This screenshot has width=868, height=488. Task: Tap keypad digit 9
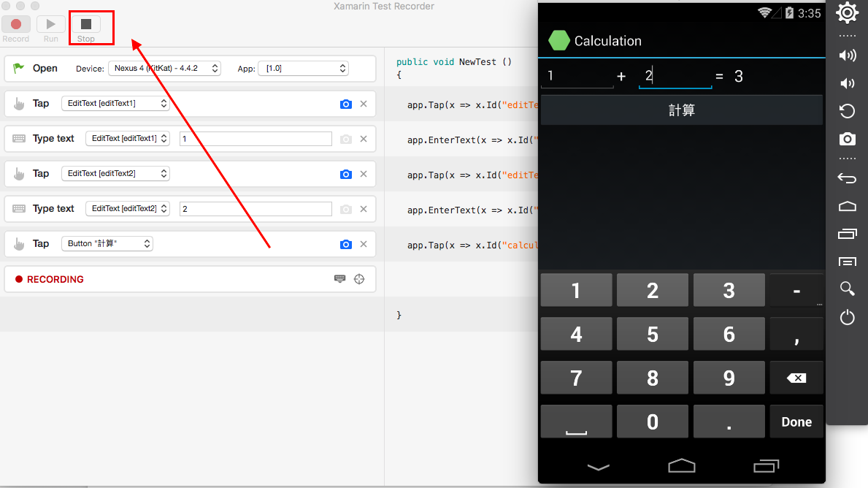(x=729, y=378)
